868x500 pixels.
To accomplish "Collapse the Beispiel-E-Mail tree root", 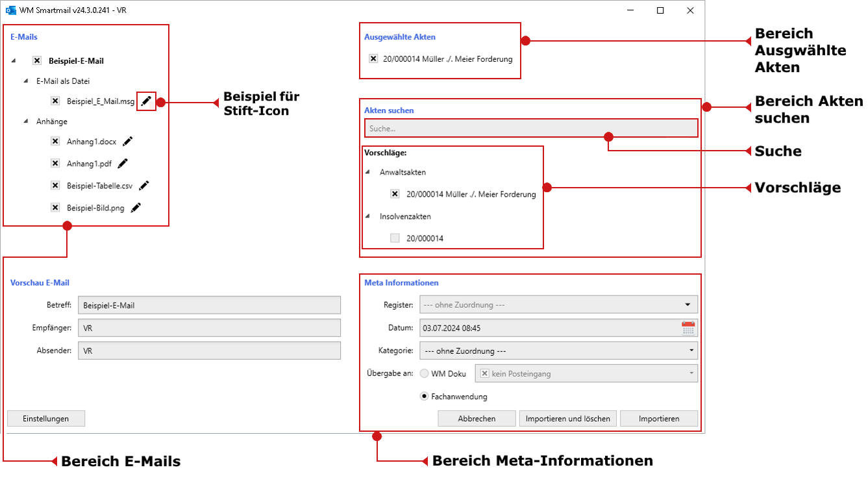I will pyautogui.click(x=14, y=60).
